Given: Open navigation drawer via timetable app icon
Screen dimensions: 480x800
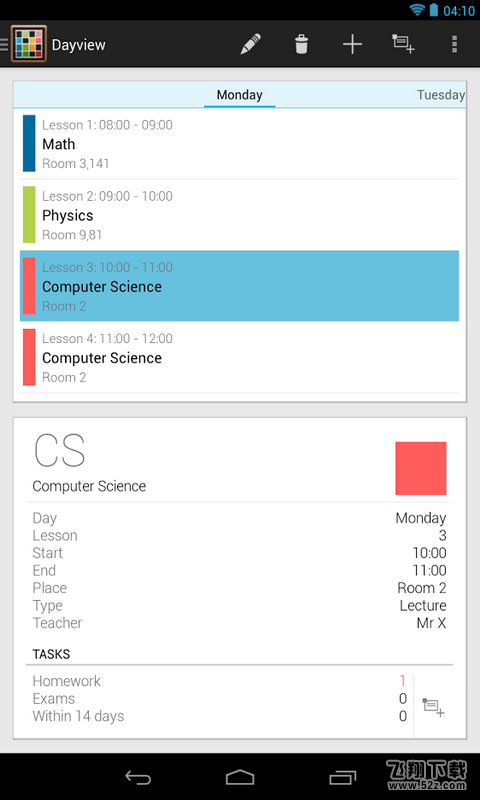Looking at the screenshot, I should tap(29, 44).
